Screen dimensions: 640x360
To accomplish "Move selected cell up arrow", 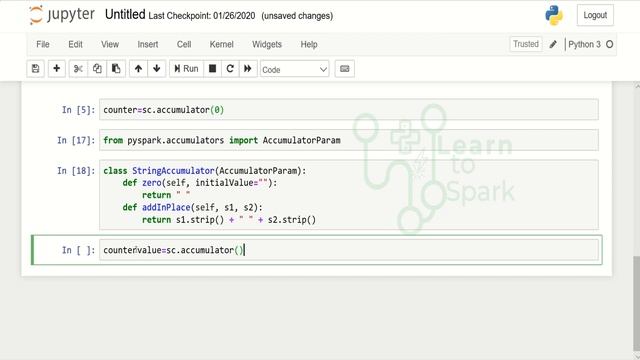I will point(138,69).
